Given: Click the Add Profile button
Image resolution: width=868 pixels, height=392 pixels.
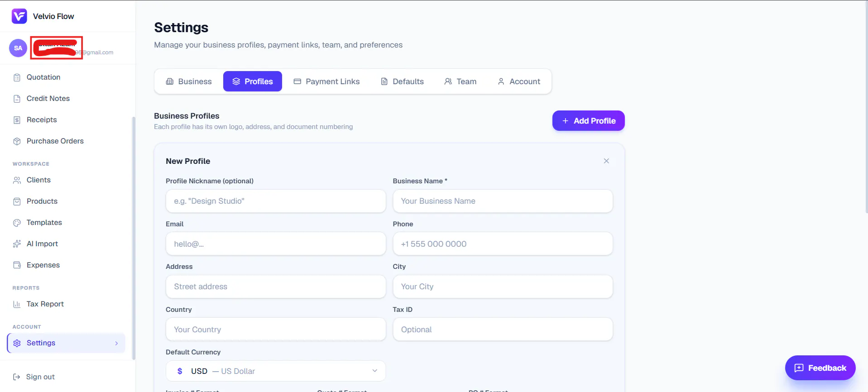Looking at the screenshot, I should coord(589,121).
